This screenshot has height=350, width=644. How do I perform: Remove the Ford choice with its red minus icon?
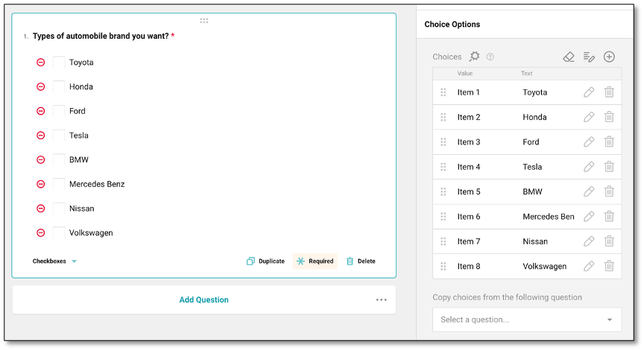click(x=41, y=111)
